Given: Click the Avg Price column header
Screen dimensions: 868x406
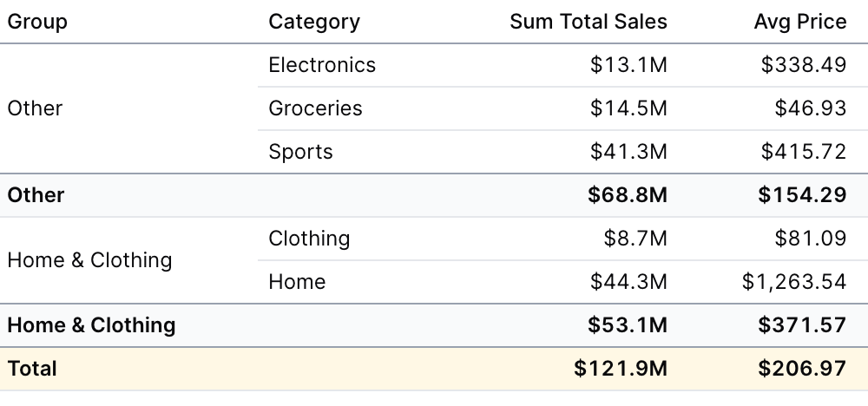Looking at the screenshot, I should tap(799, 22).
